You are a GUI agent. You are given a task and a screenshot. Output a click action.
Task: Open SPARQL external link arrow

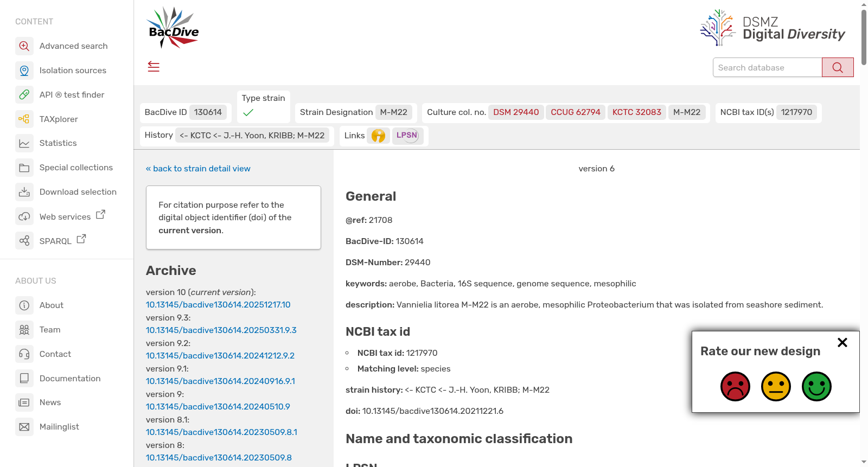point(81,239)
